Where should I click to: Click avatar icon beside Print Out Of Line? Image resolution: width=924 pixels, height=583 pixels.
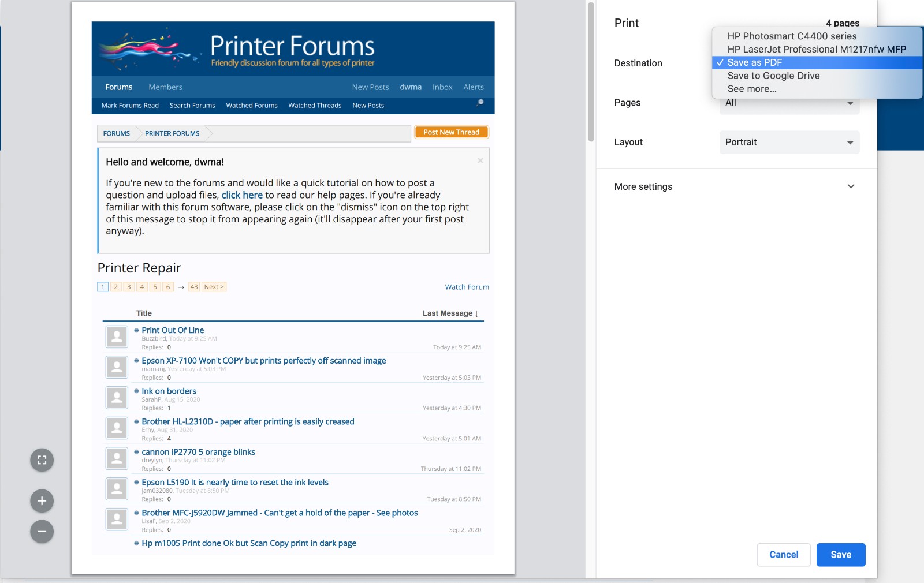[117, 337]
